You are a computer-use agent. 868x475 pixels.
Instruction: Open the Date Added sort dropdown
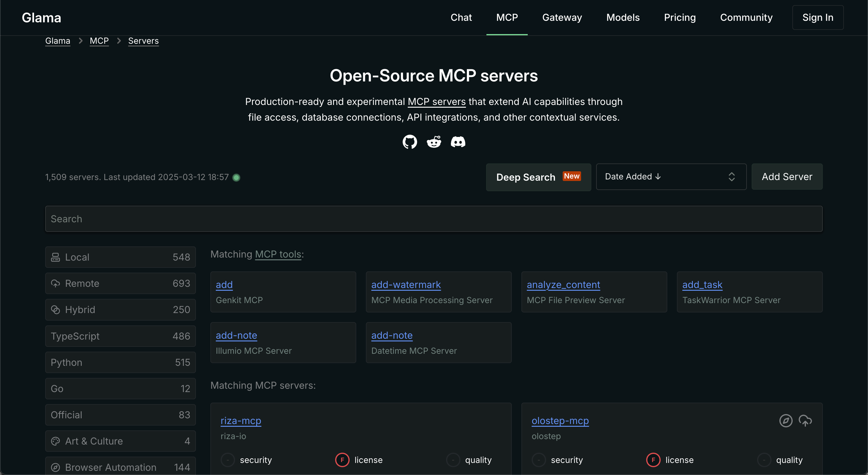pos(671,177)
